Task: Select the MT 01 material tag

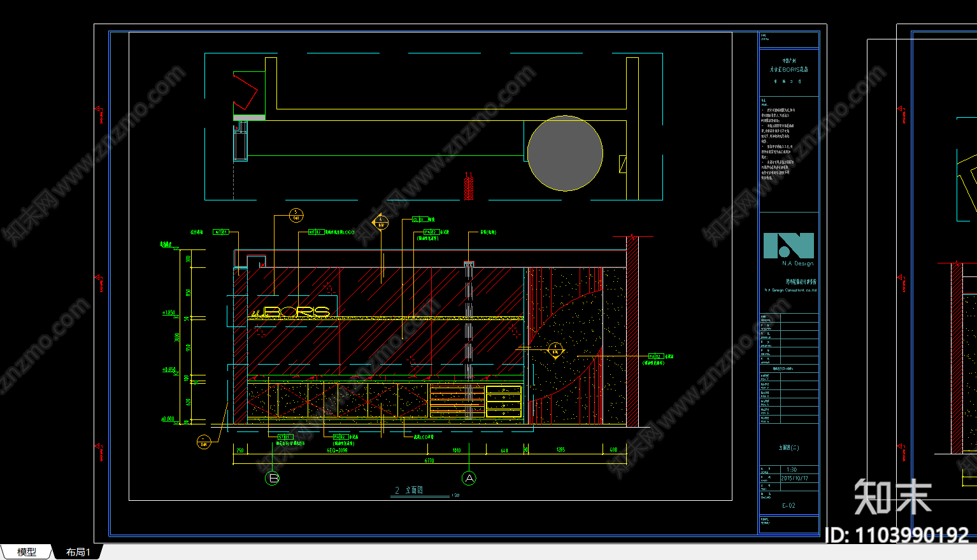Action: [221, 232]
